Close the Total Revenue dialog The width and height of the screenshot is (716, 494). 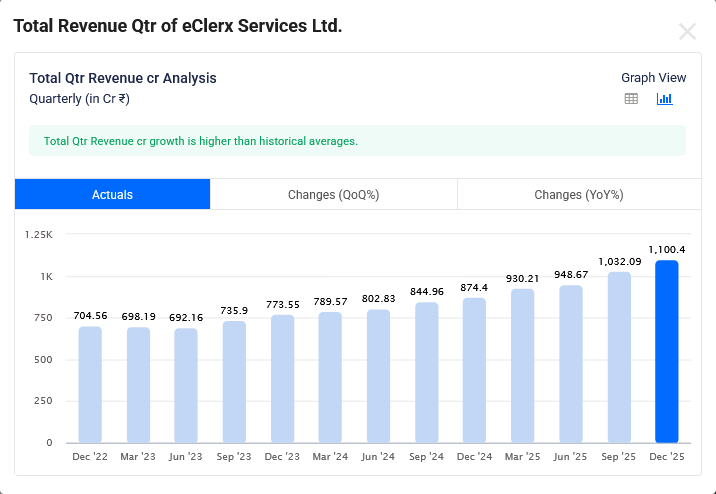tap(687, 31)
